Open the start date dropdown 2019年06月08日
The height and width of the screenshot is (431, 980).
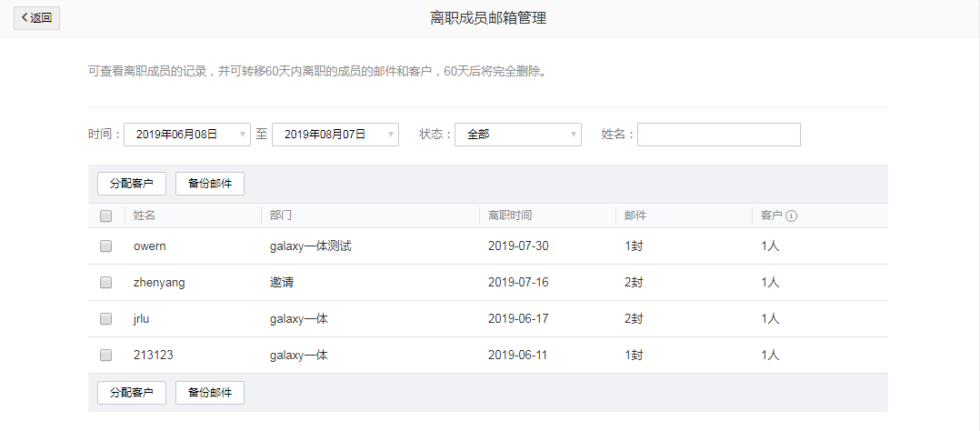[186, 135]
